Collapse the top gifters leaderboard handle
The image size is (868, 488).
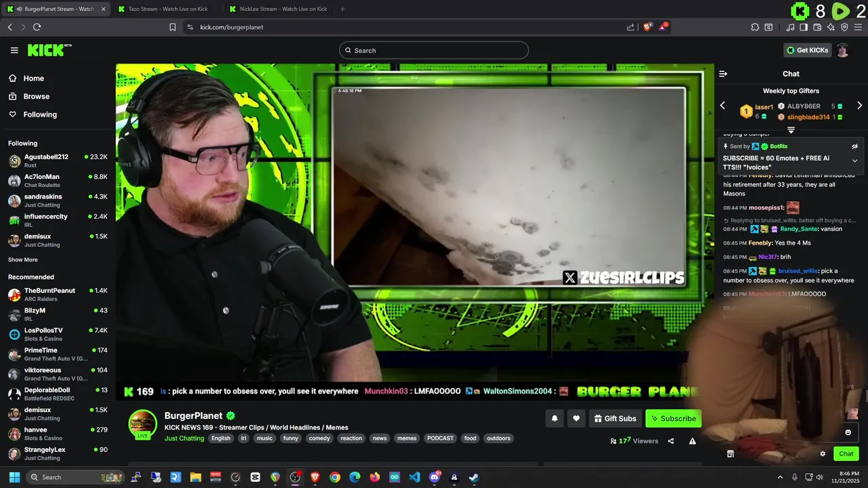(x=791, y=129)
